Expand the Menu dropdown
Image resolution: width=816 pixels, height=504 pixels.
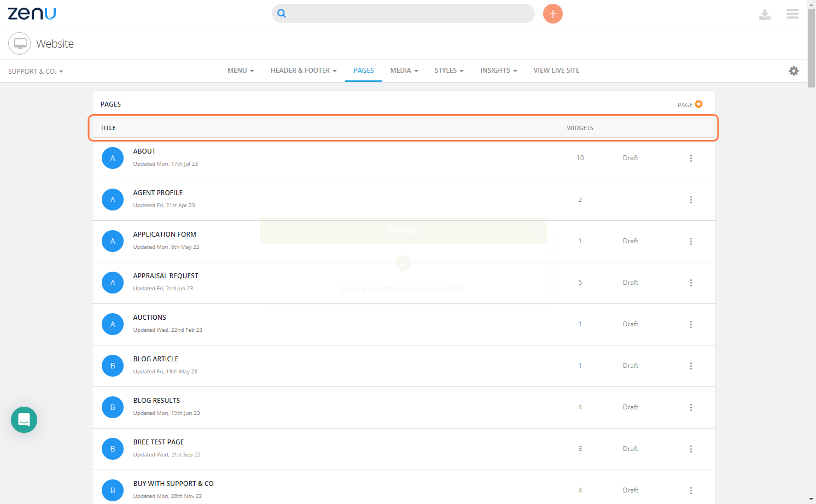(x=241, y=71)
